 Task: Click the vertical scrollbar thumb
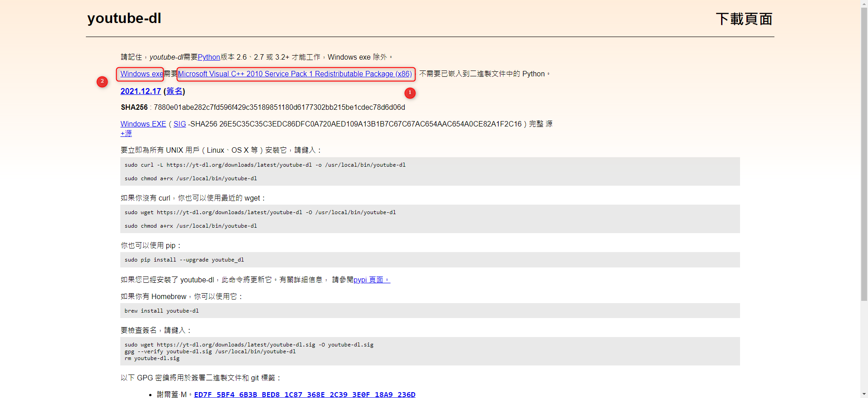[864, 154]
